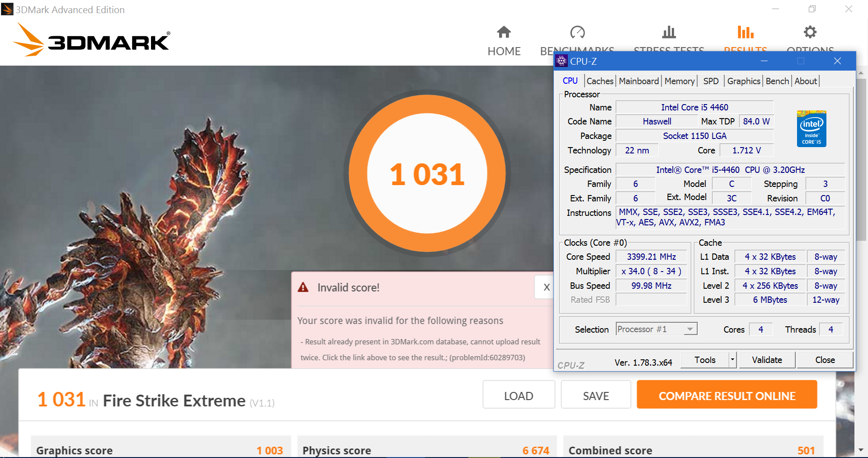868x458 pixels.
Task: Click the invalid score warning triangle
Action: 303,287
